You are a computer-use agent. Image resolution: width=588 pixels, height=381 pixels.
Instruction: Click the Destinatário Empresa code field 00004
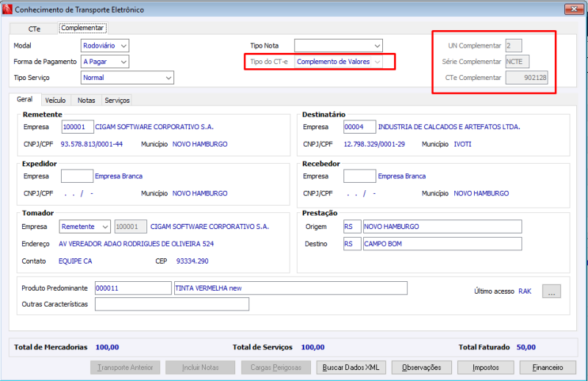359,127
